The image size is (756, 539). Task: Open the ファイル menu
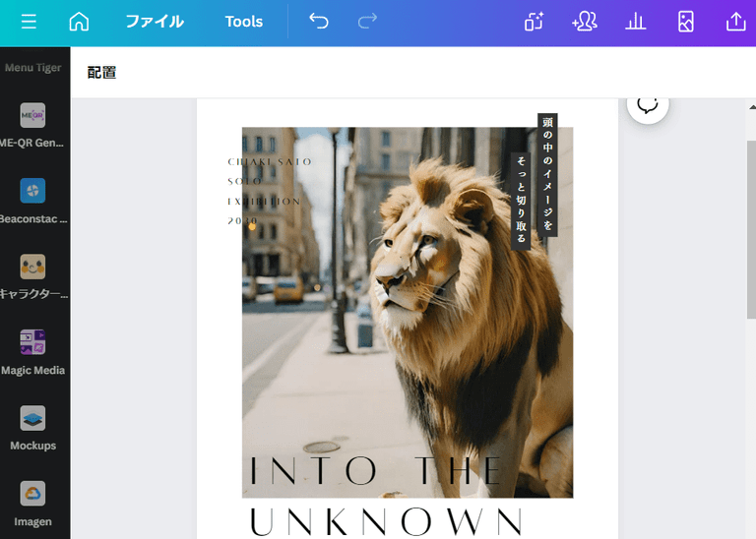154,22
